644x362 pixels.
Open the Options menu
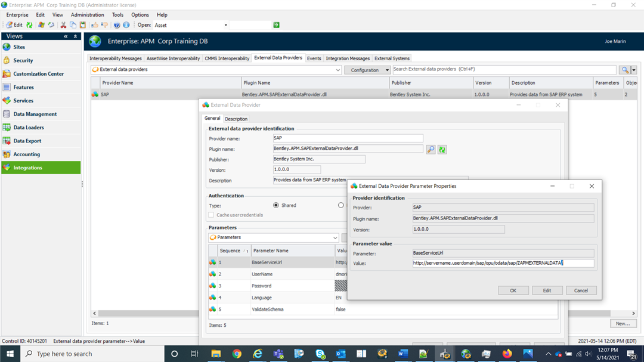click(140, 15)
